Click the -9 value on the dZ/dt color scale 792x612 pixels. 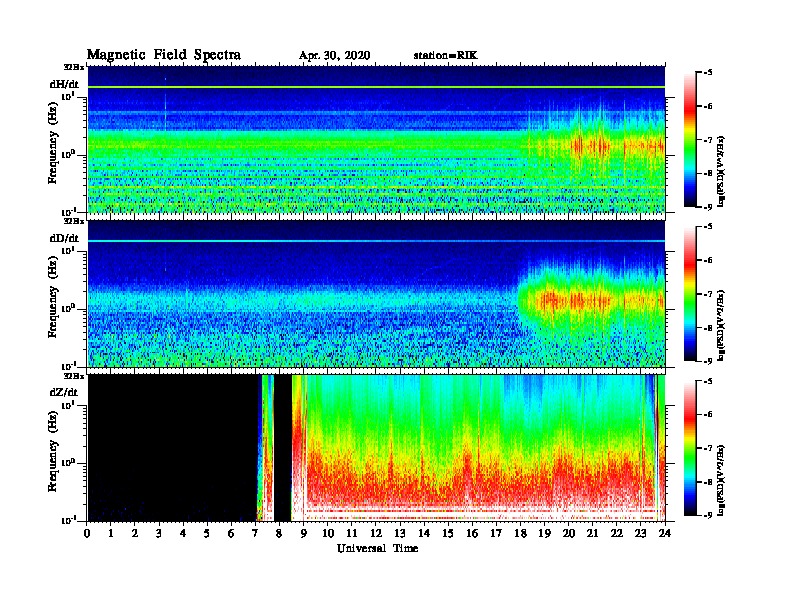tap(708, 515)
